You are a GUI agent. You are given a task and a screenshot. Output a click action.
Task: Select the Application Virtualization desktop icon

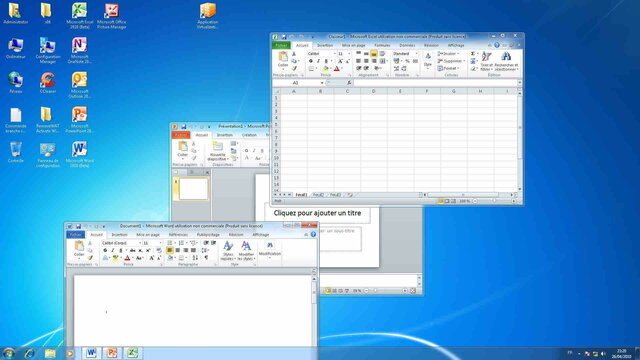[x=207, y=16]
